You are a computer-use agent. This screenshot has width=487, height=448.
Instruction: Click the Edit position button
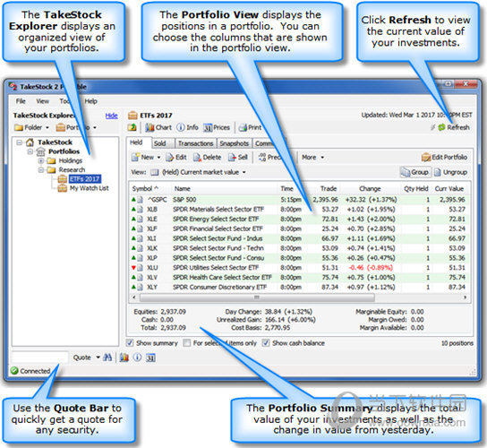coord(176,158)
